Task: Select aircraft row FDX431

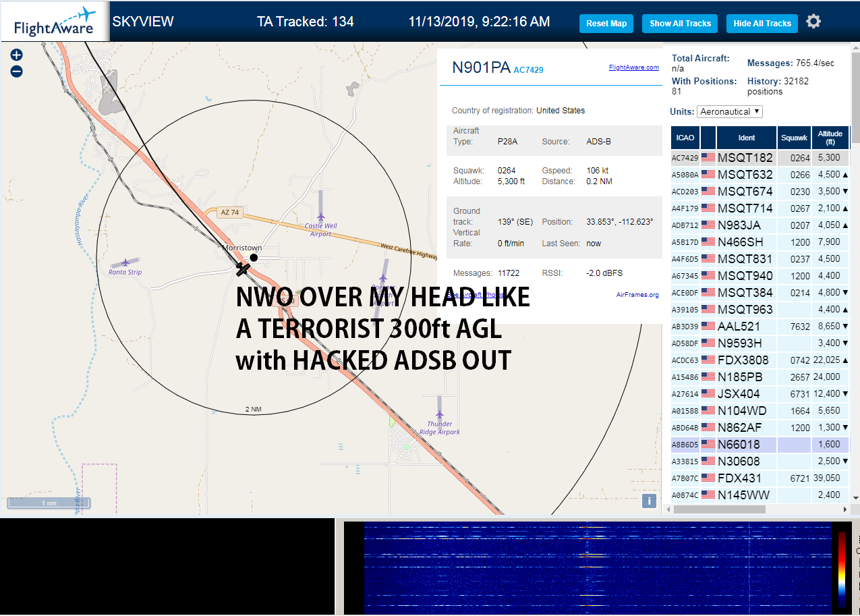Action: click(760, 478)
